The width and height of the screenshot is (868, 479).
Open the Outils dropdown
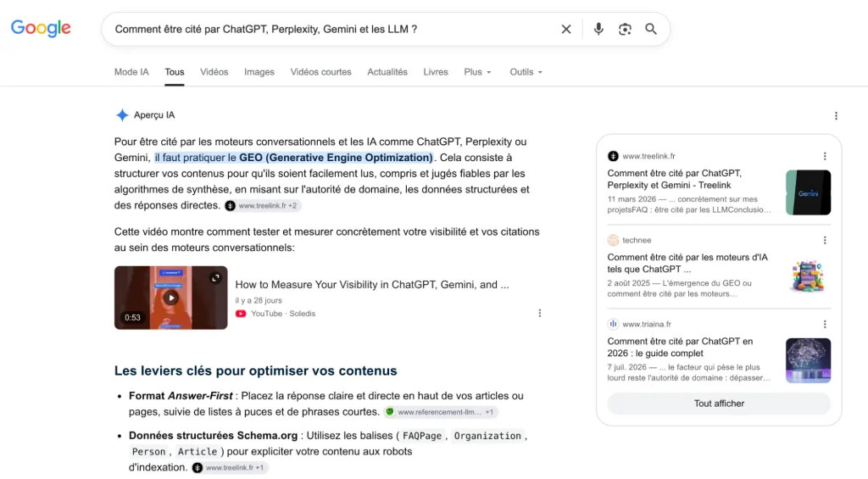coord(526,72)
